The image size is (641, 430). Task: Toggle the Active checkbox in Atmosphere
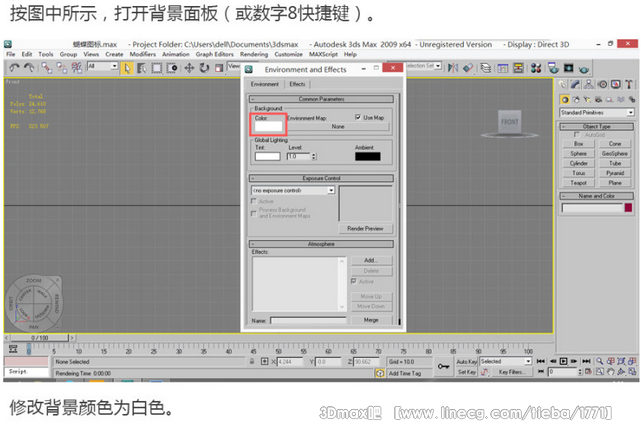(x=354, y=281)
